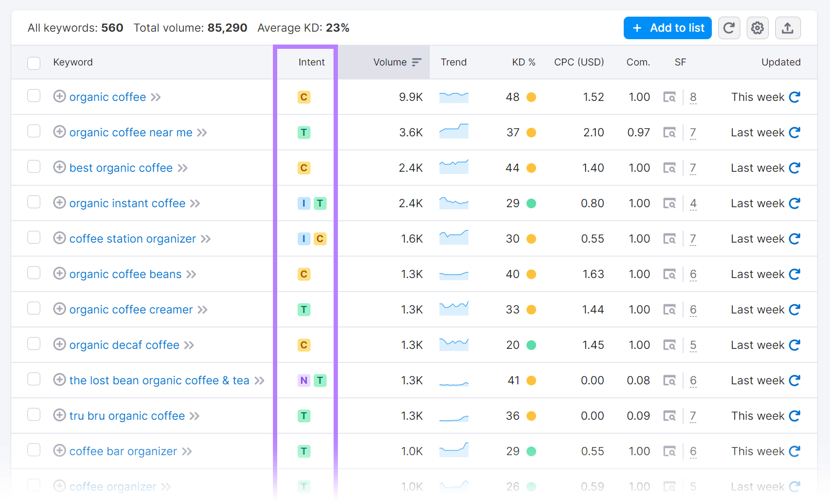Export the keyword list
The image size is (830, 504).
pos(788,27)
